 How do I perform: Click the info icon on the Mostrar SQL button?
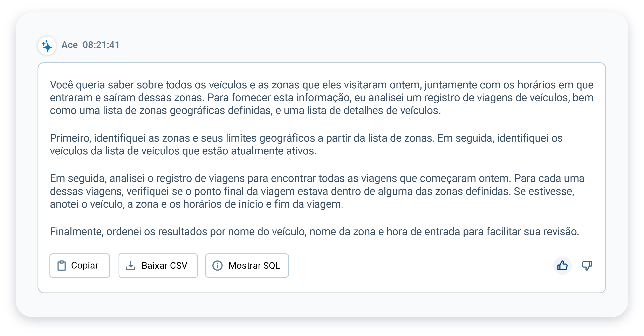[218, 265]
